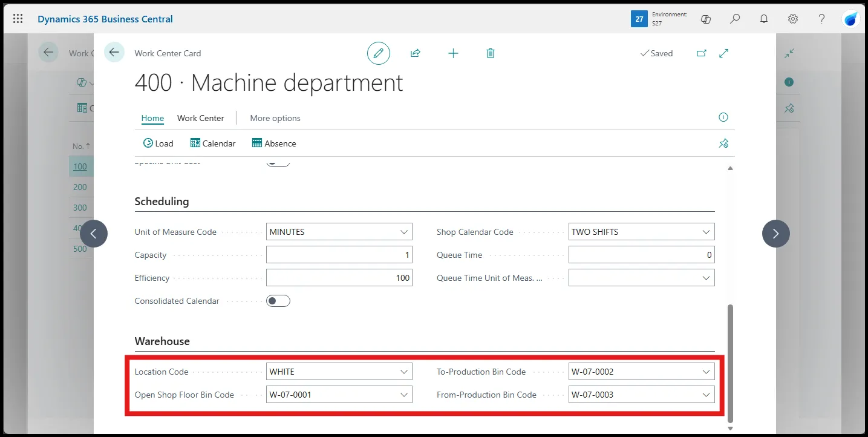The image size is (868, 437).
Task: Open the Location Code dropdown
Action: 404,372
